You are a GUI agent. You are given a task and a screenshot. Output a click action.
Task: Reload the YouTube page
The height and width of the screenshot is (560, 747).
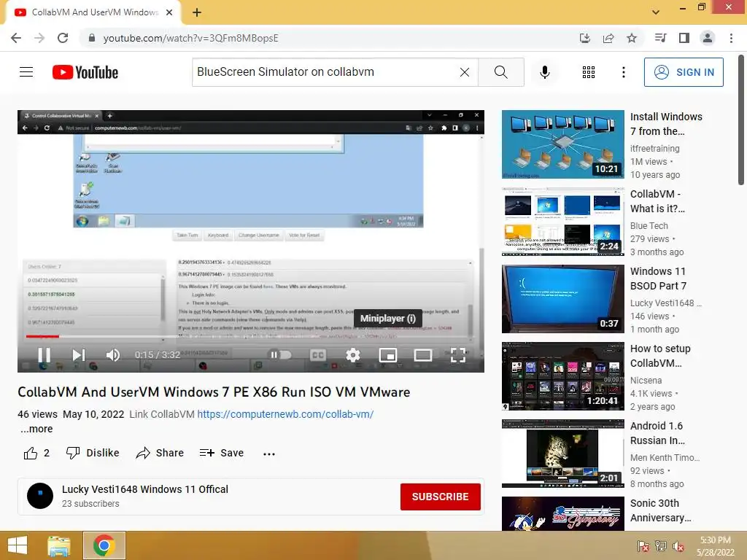click(63, 38)
